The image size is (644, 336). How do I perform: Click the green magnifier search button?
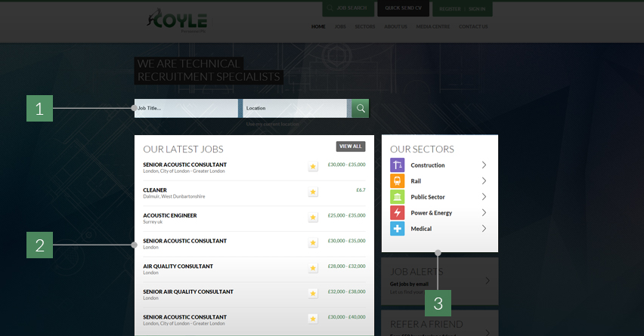click(x=361, y=108)
